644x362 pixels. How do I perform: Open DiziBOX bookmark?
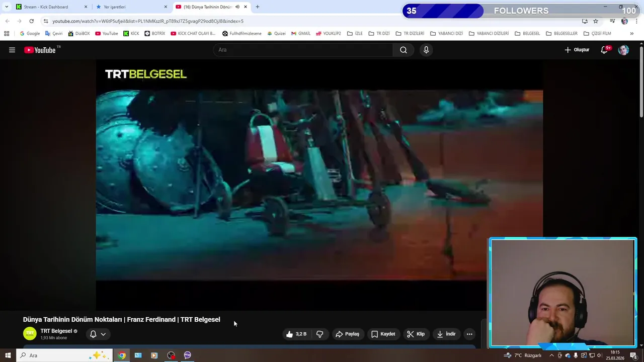[78, 34]
